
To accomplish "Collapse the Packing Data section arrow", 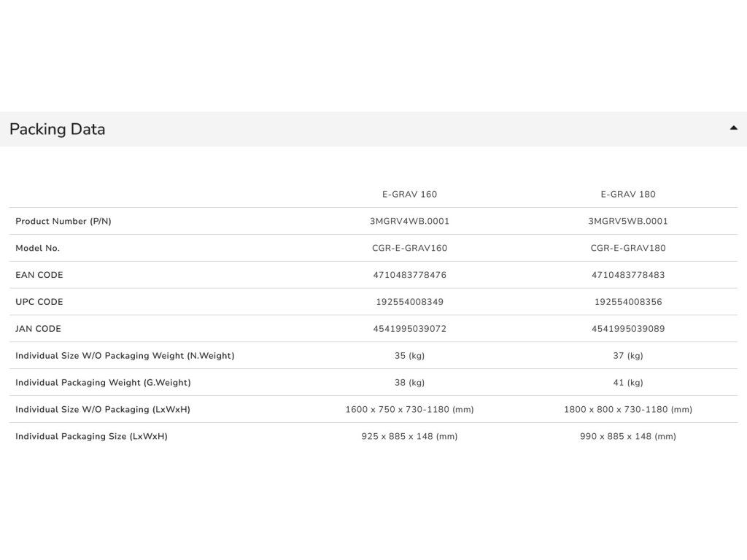I will point(733,128).
